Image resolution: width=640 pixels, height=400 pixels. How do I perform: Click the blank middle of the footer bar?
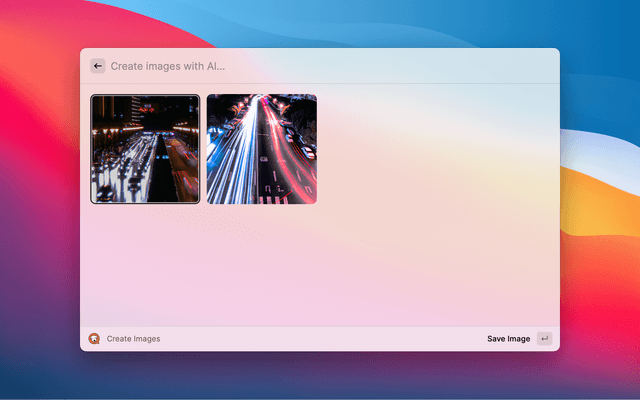(x=320, y=339)
